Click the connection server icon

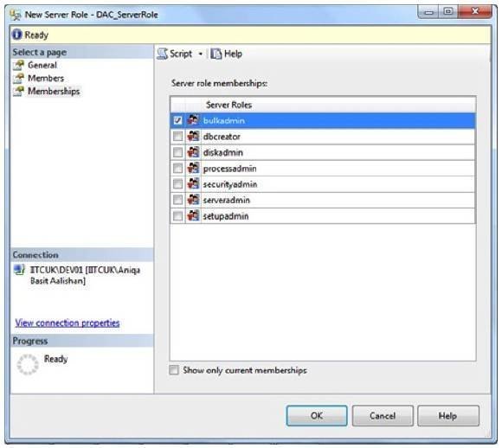point(19,270)
